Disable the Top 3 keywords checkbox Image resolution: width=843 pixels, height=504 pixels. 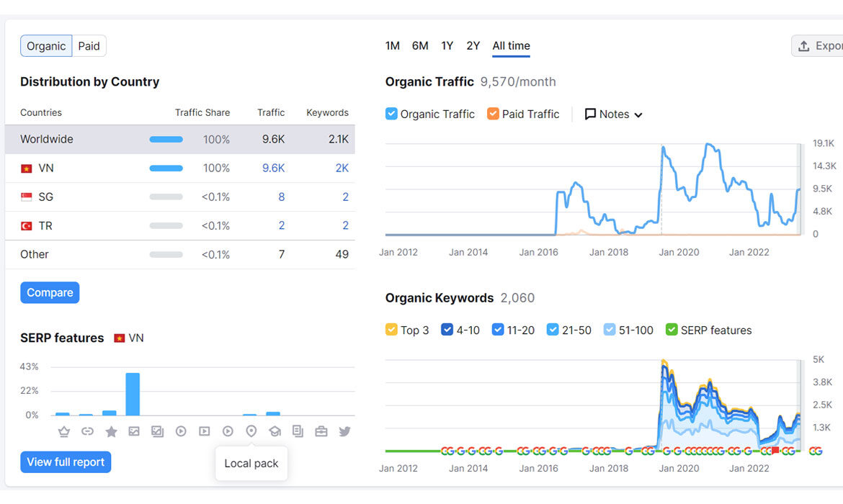pos(391,330)
